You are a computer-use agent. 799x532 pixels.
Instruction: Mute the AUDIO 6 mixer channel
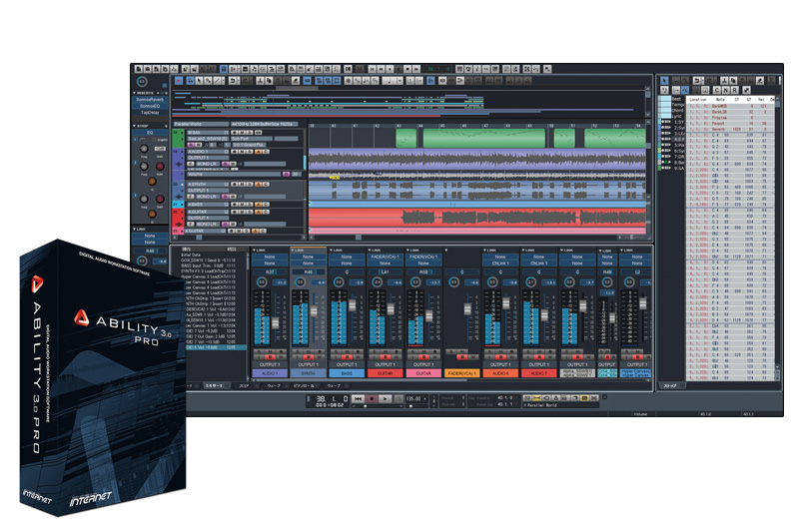(502, 351)
